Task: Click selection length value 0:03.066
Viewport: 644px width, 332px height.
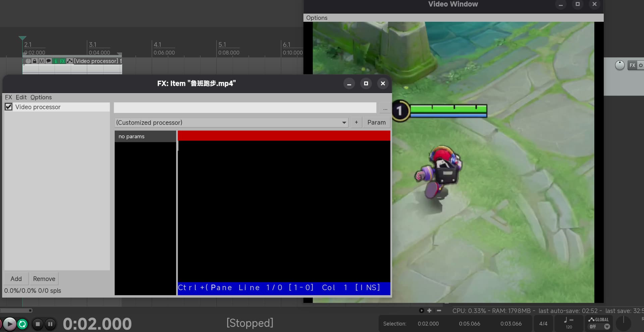Action: click(x=511, y=324)
